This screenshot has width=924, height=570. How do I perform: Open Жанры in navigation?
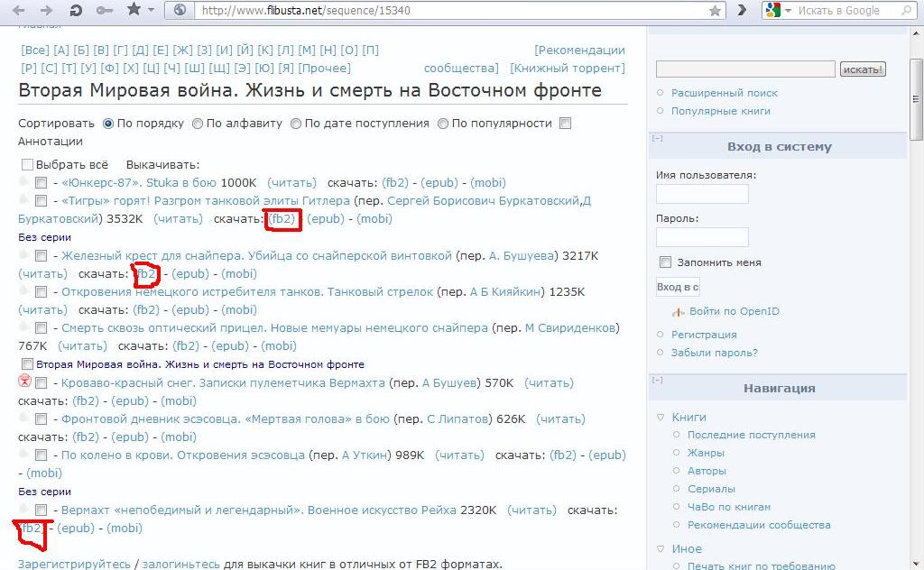pyautogui.click(x=706, y=453)
